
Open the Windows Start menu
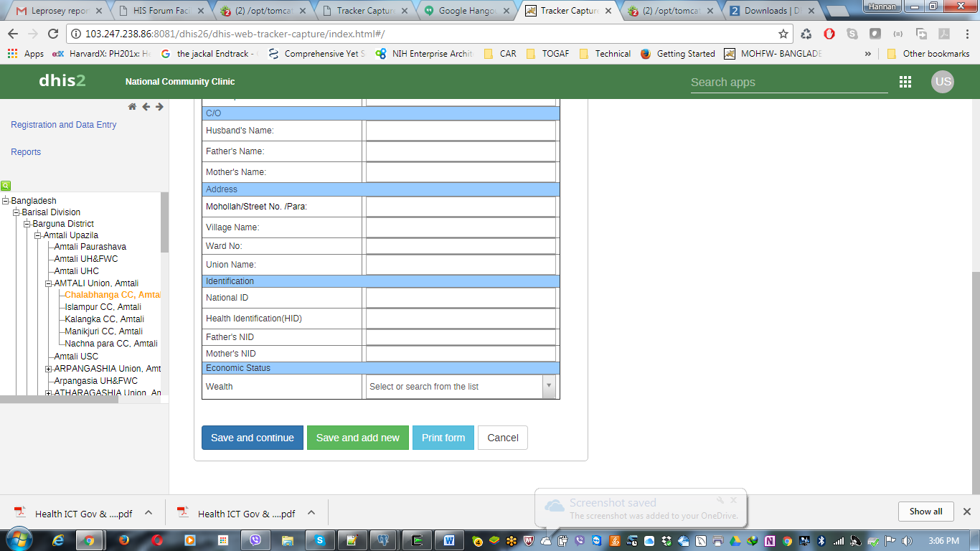pos(18,540)
